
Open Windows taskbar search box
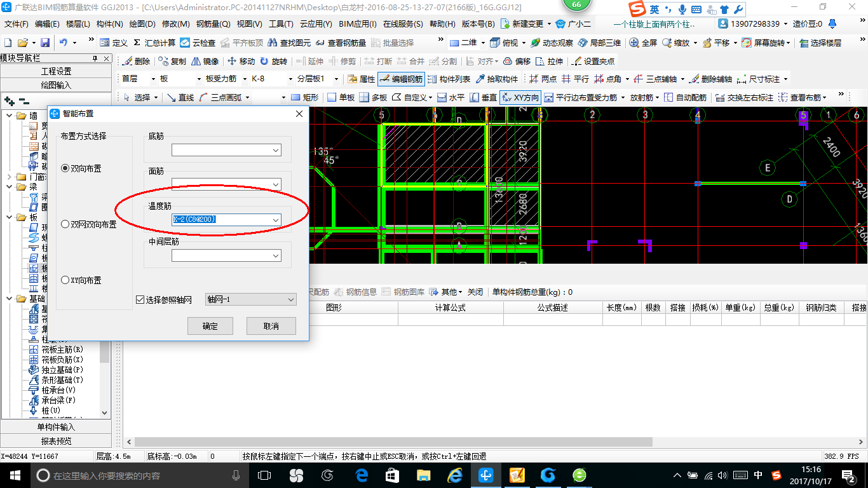[139, 475]
